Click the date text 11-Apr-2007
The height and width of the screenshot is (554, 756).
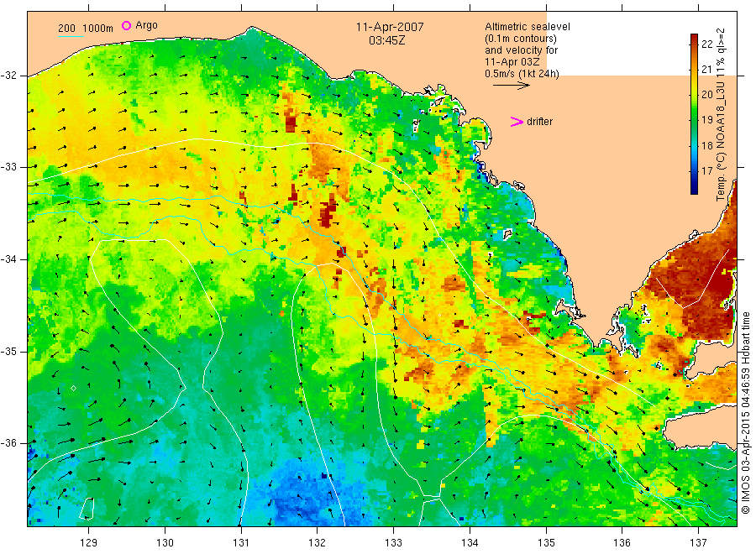tap(390, 27)
